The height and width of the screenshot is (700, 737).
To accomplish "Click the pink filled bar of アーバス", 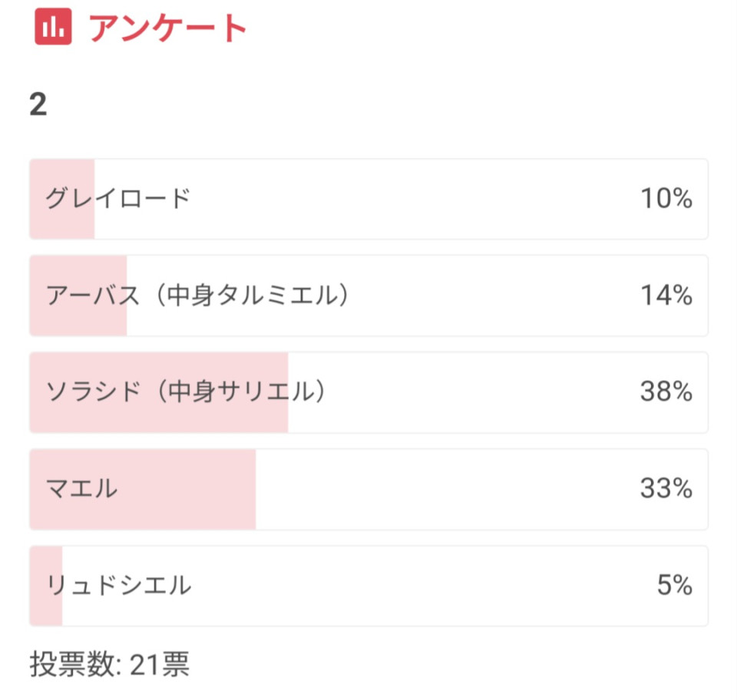I will click(78, 296).
